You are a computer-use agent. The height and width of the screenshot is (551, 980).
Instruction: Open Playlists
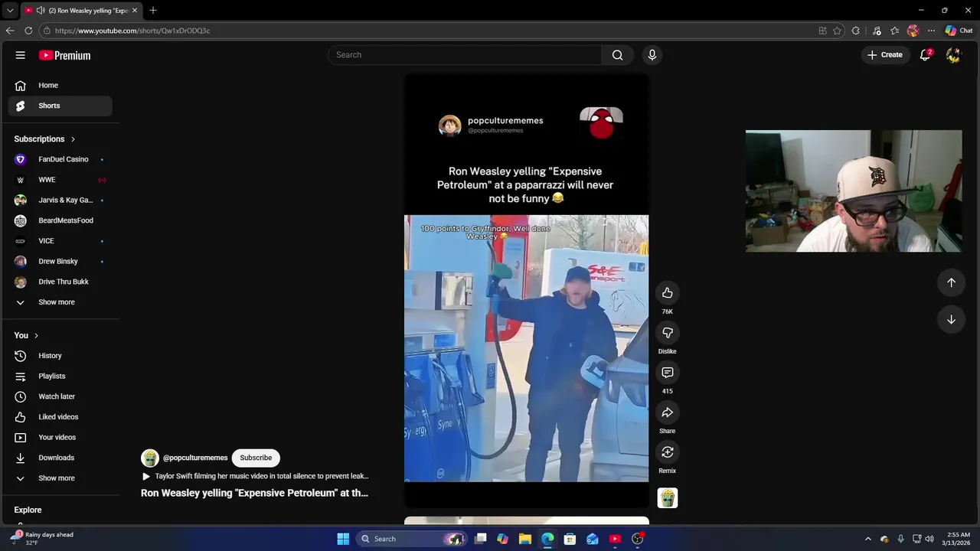tap(60, 377)
